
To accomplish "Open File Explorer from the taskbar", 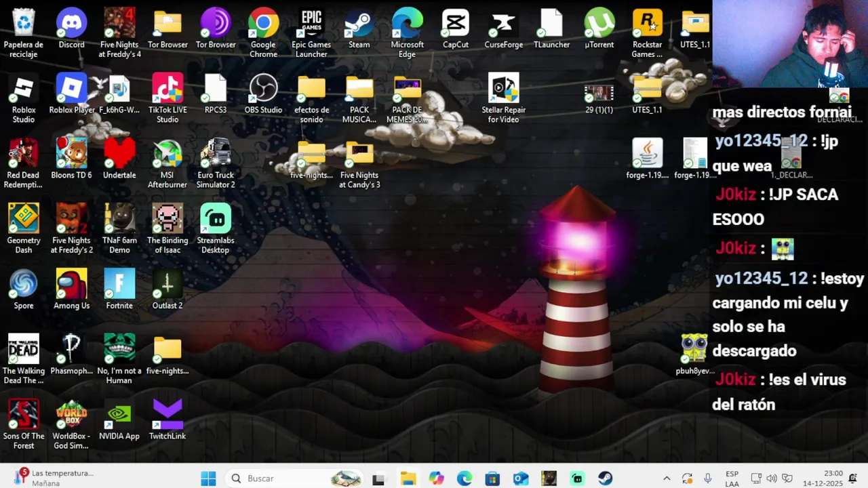I will [x=408, y=479].
